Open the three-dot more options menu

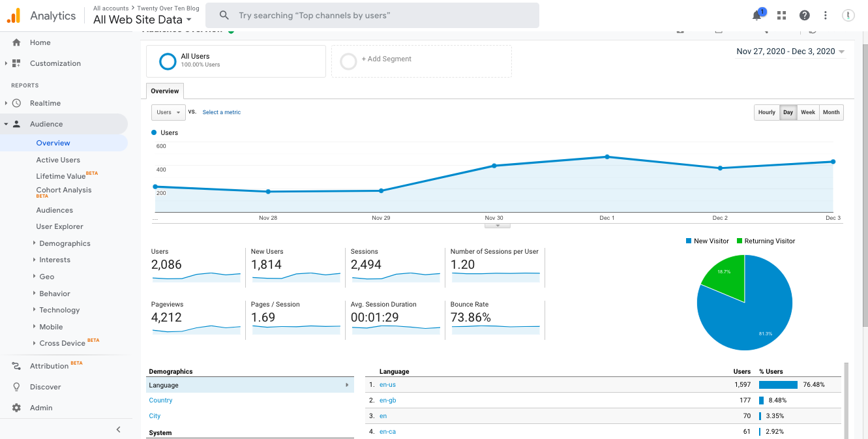tap(826, 15)
